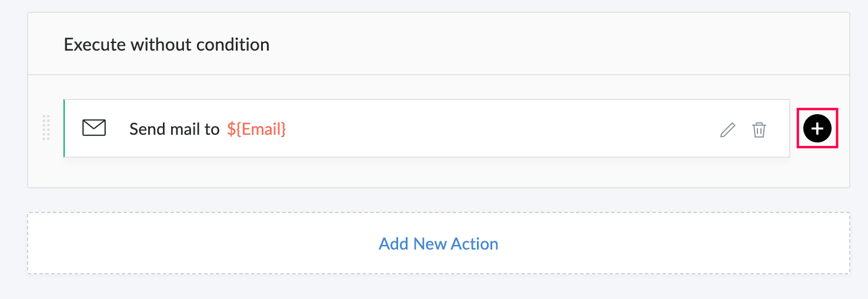
Task: Click the red-outlined add button beside trash
Action: 817,128
